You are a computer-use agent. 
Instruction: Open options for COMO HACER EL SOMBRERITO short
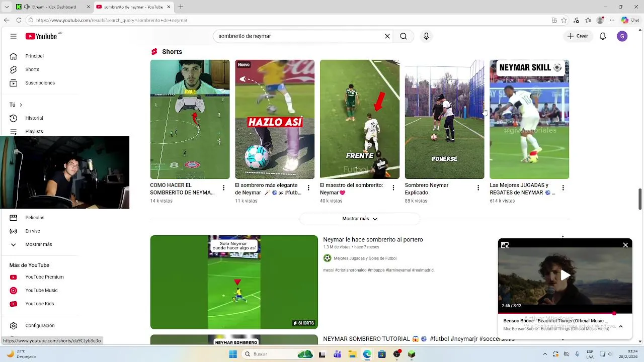(x=223, y=188)
